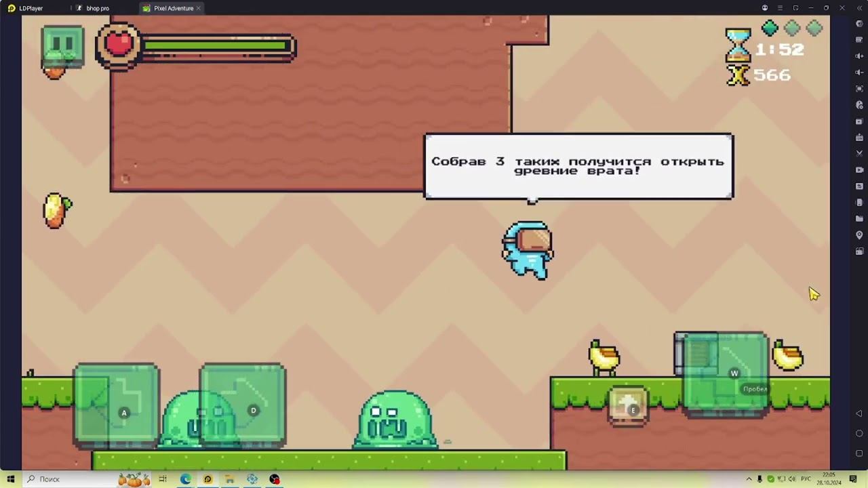
Task: Click the Android back triangle button
Action: [859, 413]
